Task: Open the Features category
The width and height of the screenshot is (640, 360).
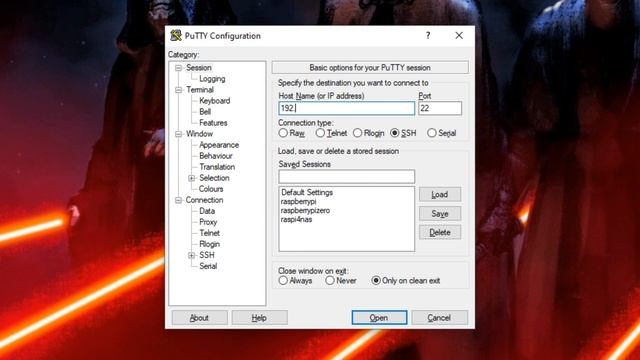Action: 213,123
